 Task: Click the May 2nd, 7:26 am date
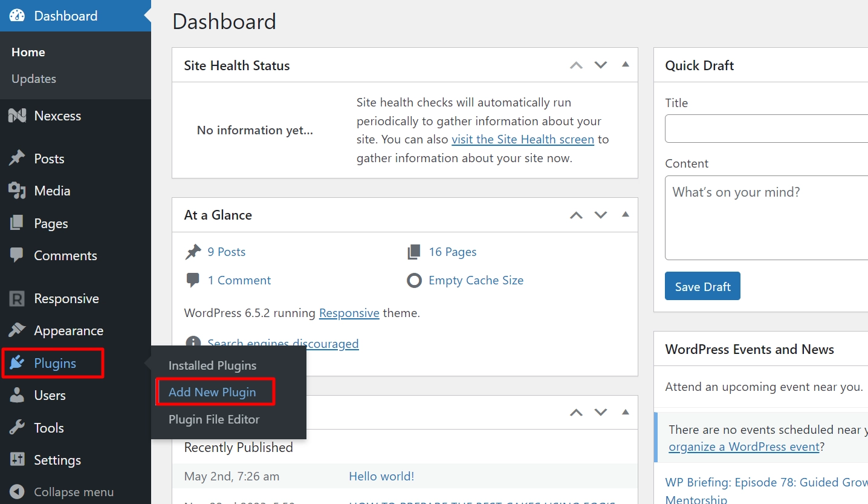pyautogui.click(x=232, y=476)
